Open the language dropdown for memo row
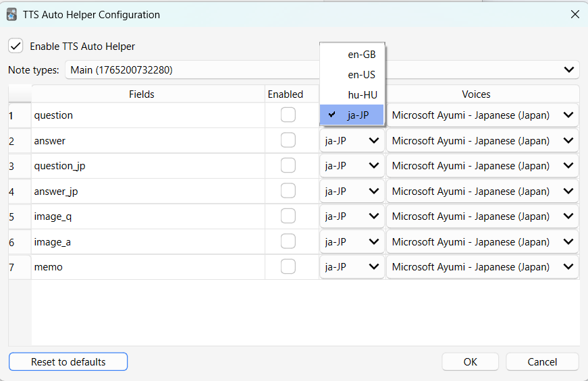Image resolution: width=588 pixels, height=381 pixels. [352, 267]
